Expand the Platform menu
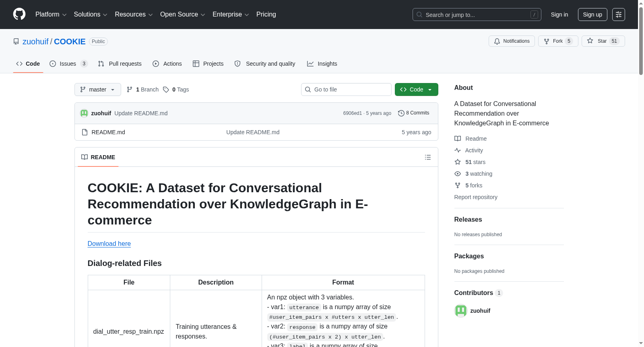This screenshot has height=347, width=644. tap(51, 15)
